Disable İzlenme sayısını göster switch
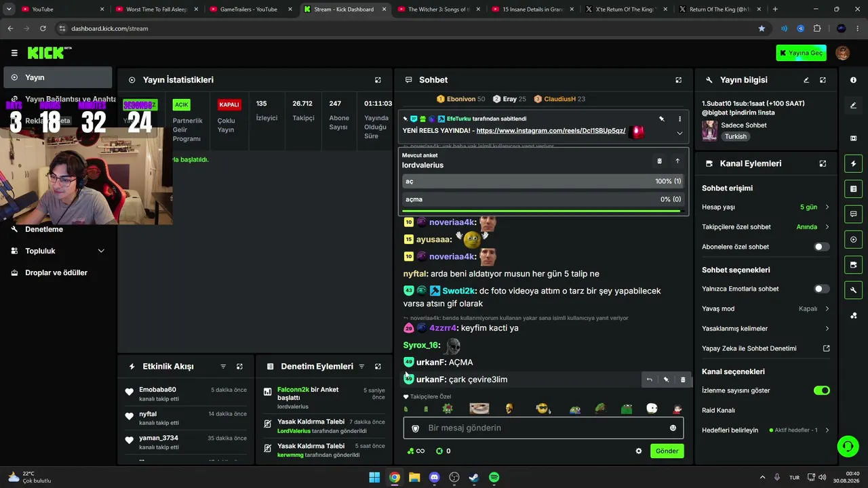Viewport: 868px width, 488px height. coord(821,390)
